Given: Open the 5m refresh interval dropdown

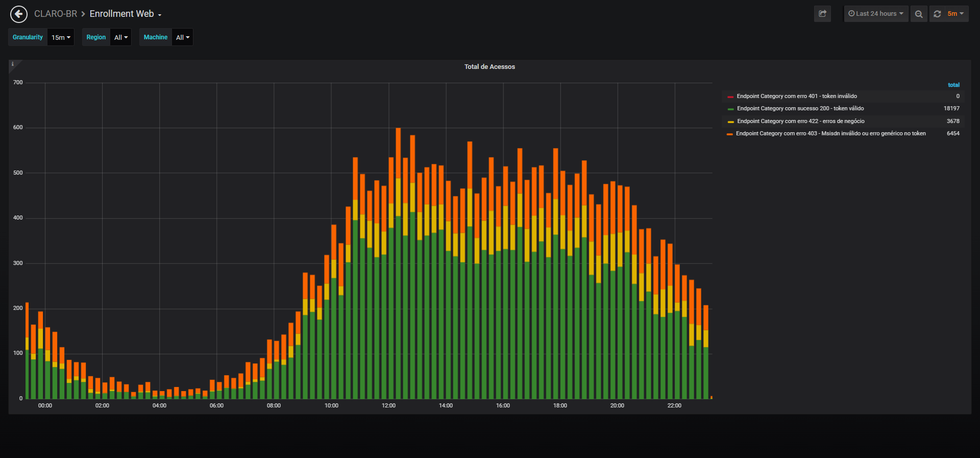Looking at the screenshot, I should pos(955,14).
